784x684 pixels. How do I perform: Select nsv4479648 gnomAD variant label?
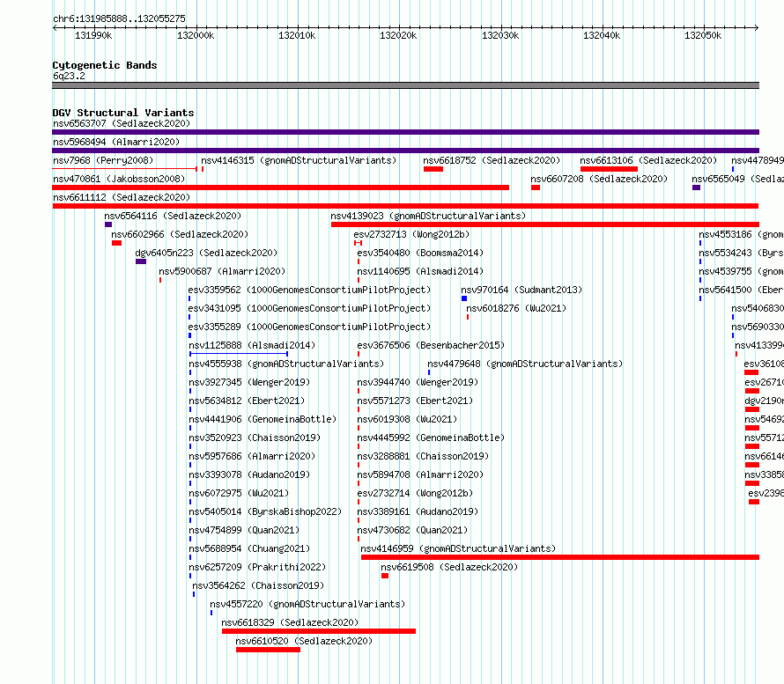(525, 364)
